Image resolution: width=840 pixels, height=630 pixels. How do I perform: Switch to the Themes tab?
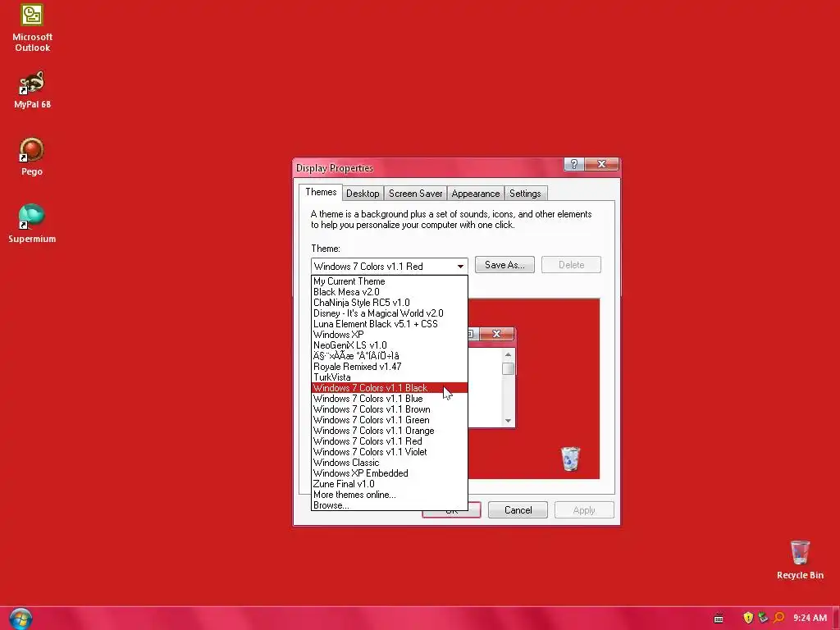pyautogui.click(x=321, y=192)
